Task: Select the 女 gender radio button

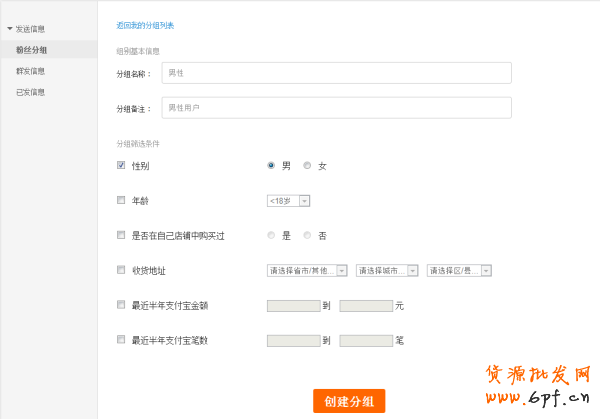Action: click(x=307, y=165)
